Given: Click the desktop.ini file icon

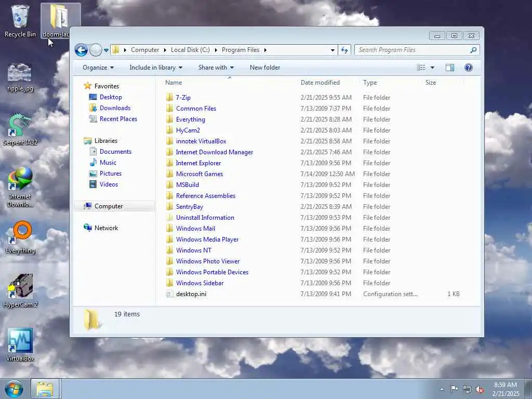Looking at the screenshot, I should [x=170, y=294].
